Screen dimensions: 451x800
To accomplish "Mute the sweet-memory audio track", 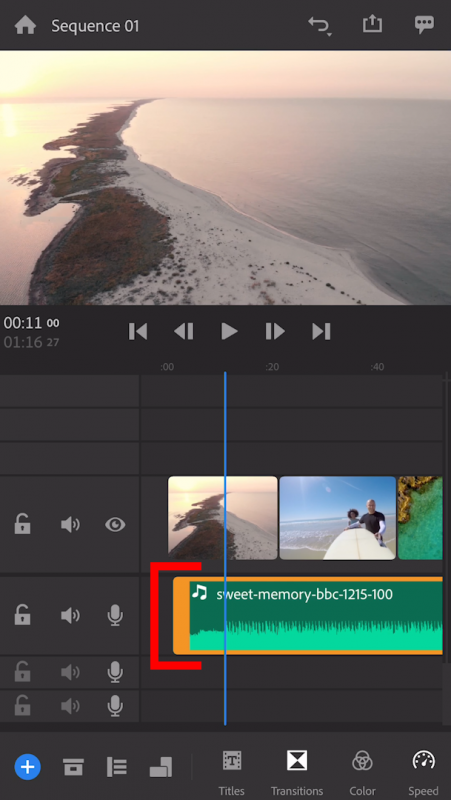I will (70, 616).
